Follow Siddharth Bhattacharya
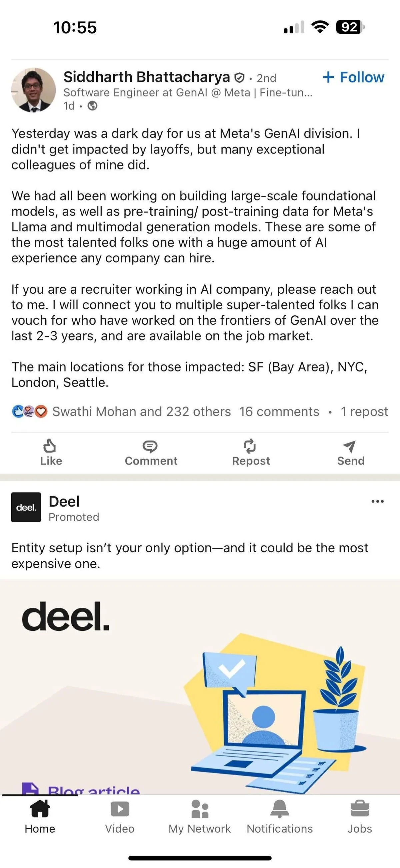 [x=353, y=77]
